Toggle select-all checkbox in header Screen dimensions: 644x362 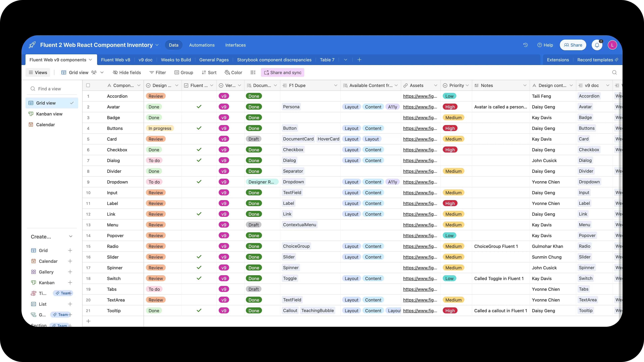(88, 85)
